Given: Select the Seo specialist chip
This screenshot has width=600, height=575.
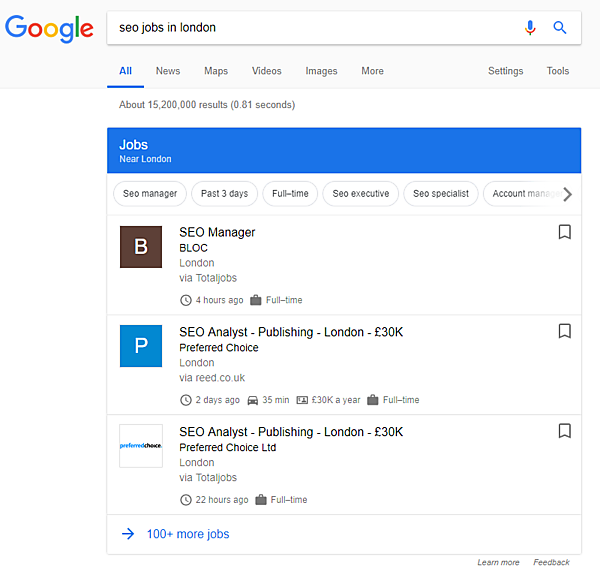Looking at the screenshot, I should click(441, 194).
